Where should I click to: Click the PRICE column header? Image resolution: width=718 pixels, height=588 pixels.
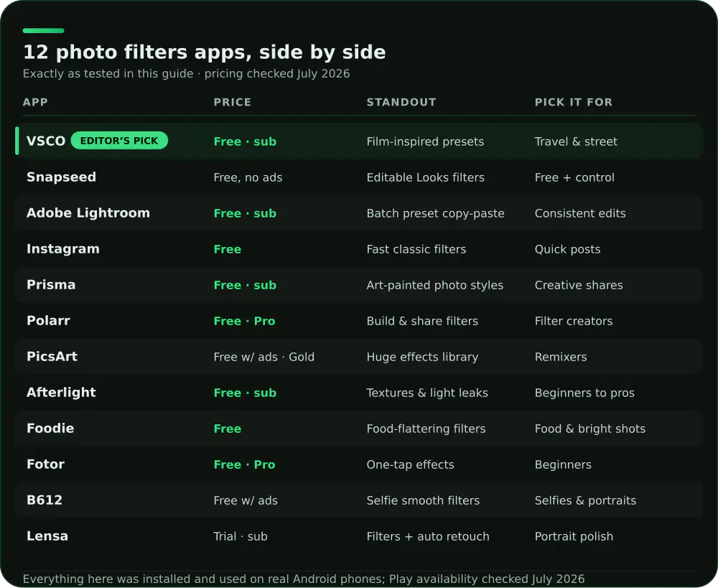click(x=232, y=102)
